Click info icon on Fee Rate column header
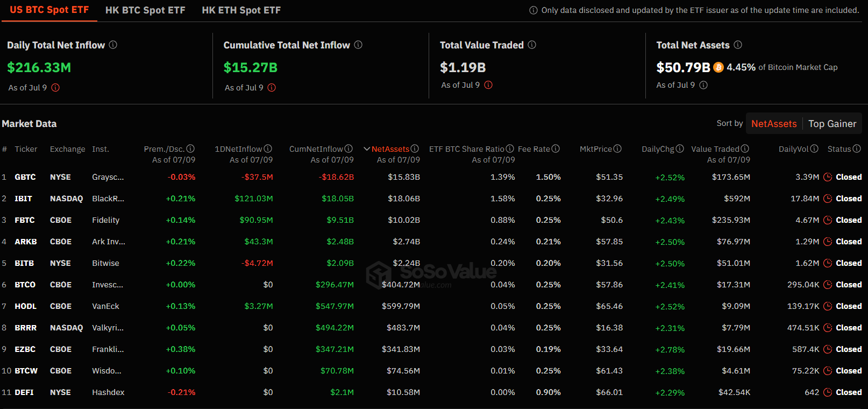The image size is (868, 409). [556, 149]
